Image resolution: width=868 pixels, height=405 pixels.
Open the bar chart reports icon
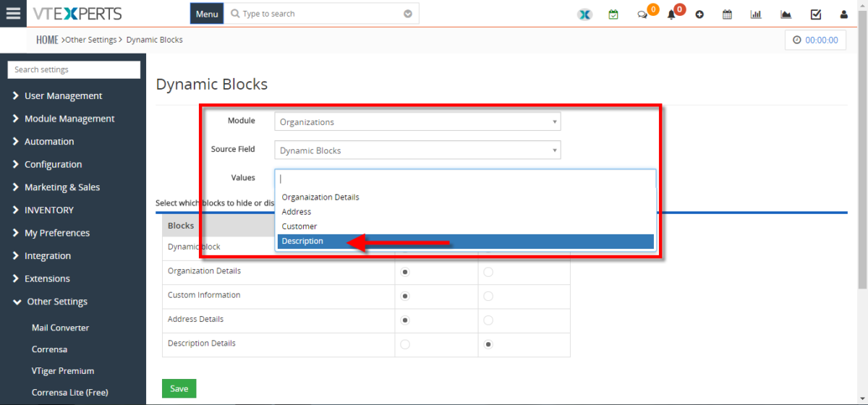point(757,14)
